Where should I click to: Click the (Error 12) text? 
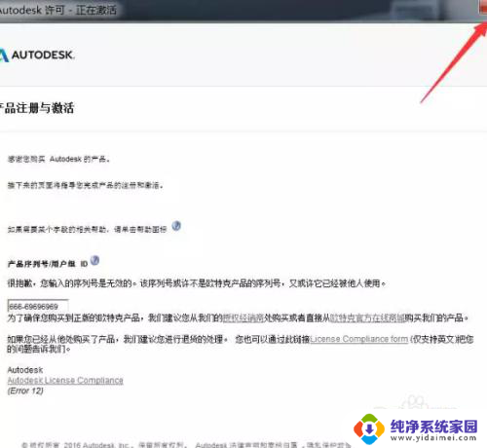click(25, 391)
